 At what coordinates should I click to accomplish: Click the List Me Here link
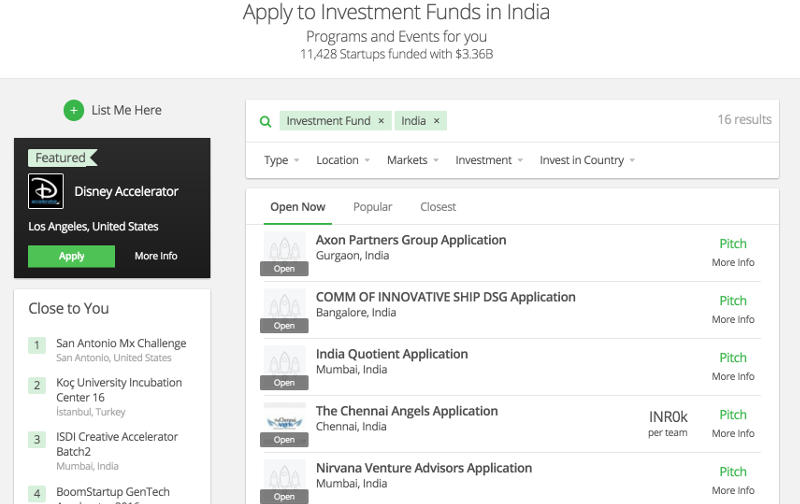pos(127,110)
